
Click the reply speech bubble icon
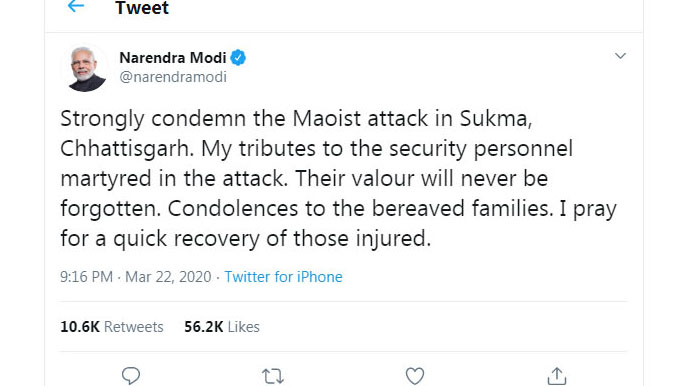click(131, 376)
